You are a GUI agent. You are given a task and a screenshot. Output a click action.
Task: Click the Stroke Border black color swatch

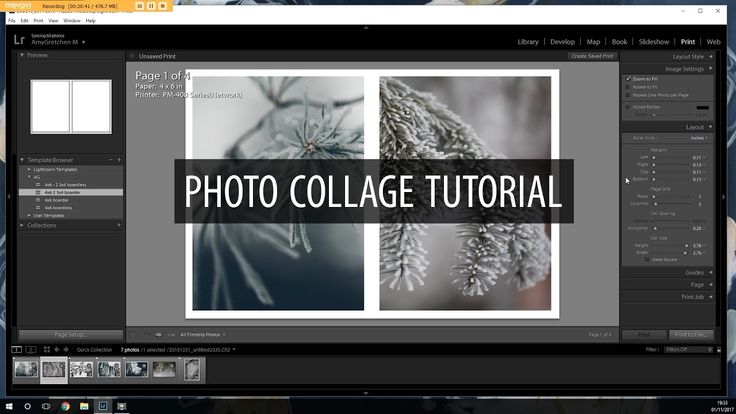(x=703, y=107)
